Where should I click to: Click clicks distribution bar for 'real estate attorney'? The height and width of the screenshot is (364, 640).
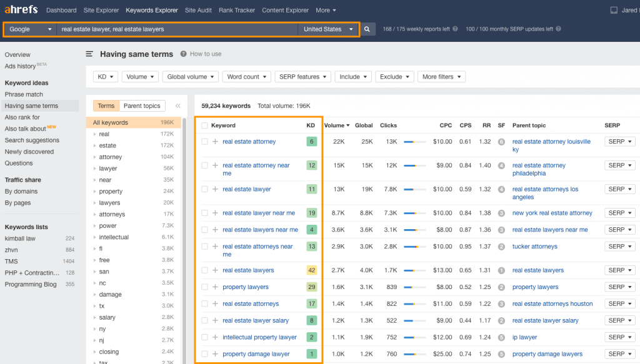click(x=415, y=142)
